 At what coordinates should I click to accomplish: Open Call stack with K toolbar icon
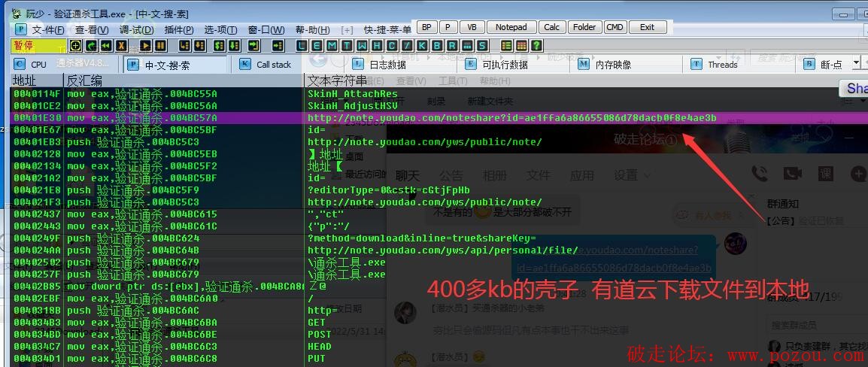tap(422, 45)
